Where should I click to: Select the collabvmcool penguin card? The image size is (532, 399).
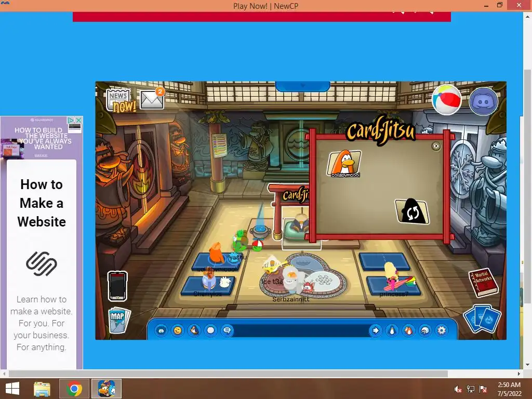(x=345, y=164)
